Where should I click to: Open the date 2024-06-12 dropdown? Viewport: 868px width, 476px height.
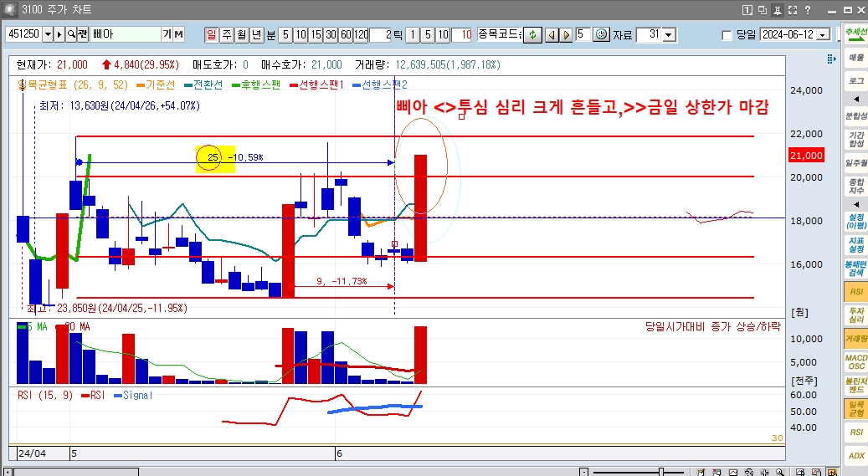coord(824,35)
